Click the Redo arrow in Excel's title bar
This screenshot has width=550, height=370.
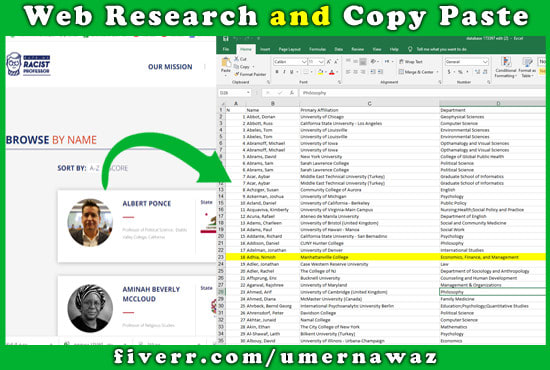247,39
